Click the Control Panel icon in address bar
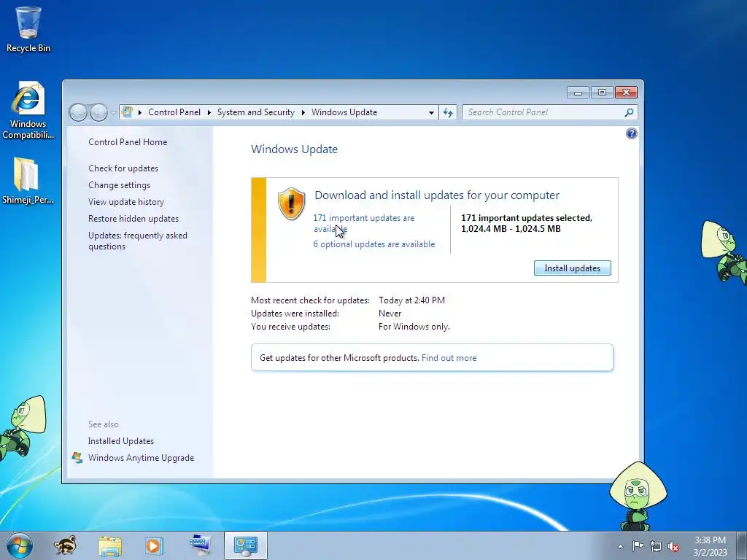Viewport: 747px width, 560px height. point(127,112)
